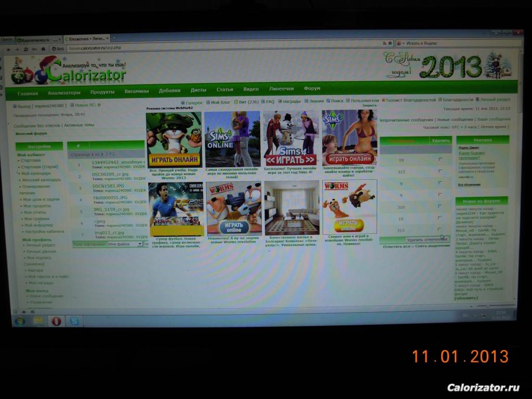Click the 'Отметить все' link
The image size is (532, 399).
pyautogui.click(x=396, y=247)
